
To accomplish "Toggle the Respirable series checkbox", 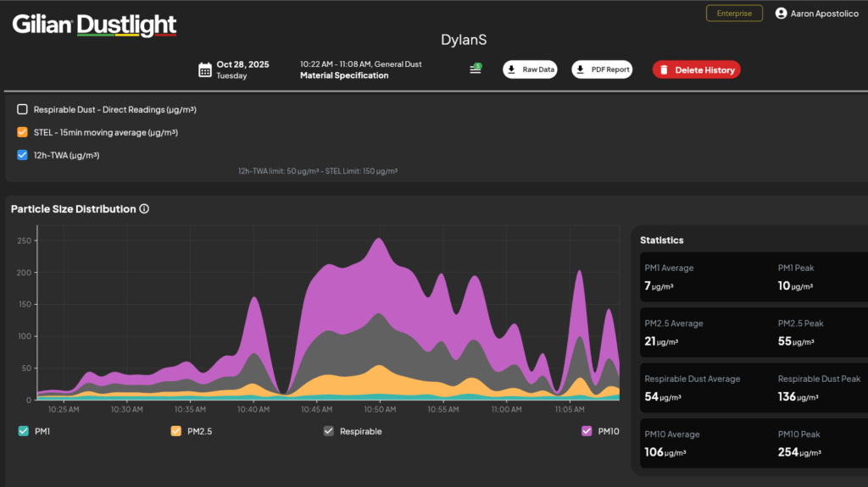I will point(329,431).
